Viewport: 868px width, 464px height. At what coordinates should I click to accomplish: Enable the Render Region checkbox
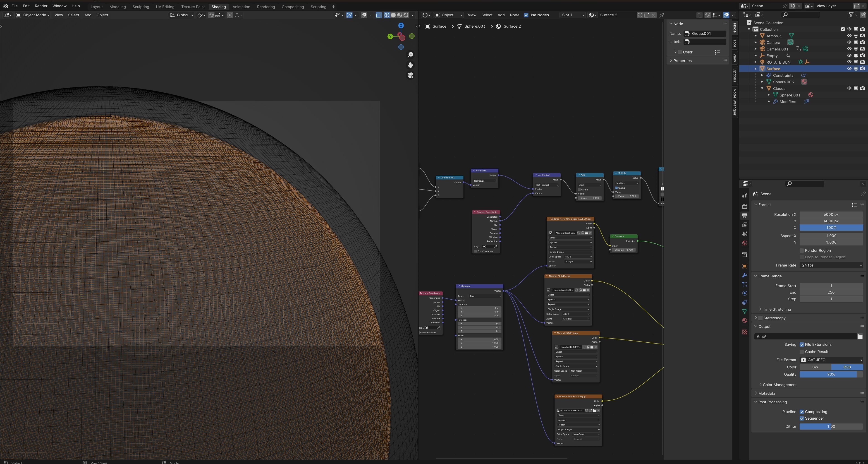802,250
